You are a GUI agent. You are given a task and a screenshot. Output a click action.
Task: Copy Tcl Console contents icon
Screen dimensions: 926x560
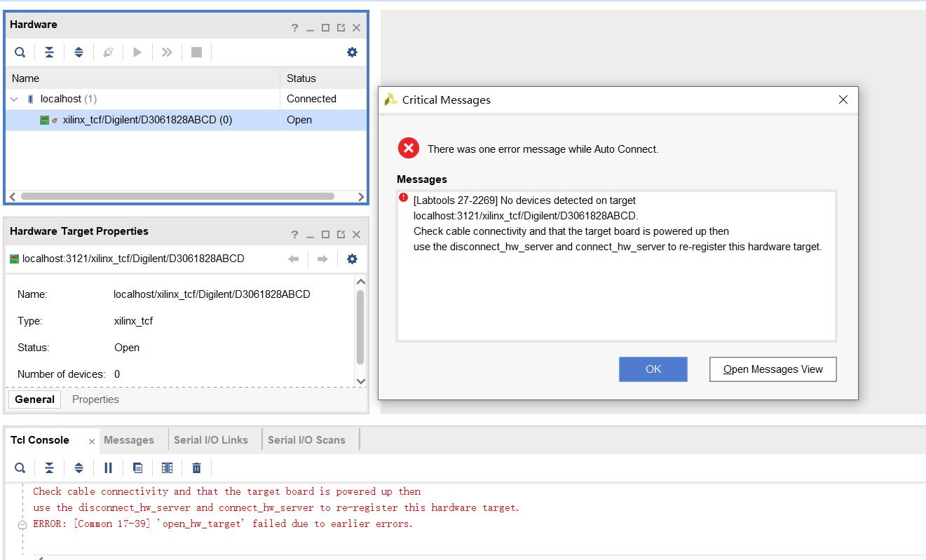137,468
